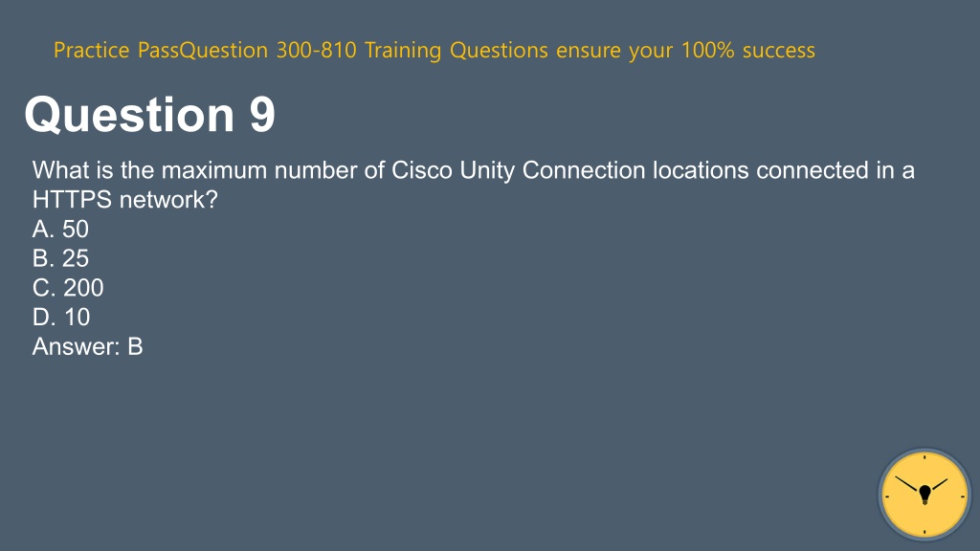Click the number 9 in the heading

(262, 115)
